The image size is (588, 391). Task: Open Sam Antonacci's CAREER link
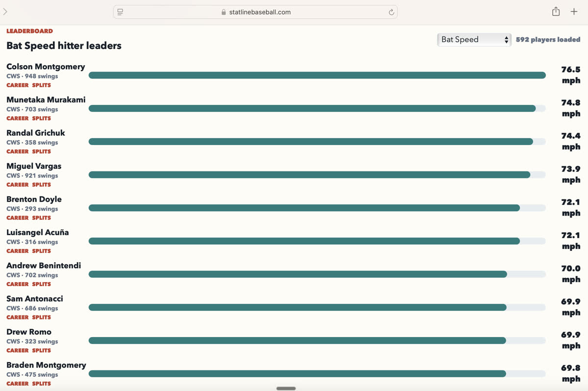[18, 318]
